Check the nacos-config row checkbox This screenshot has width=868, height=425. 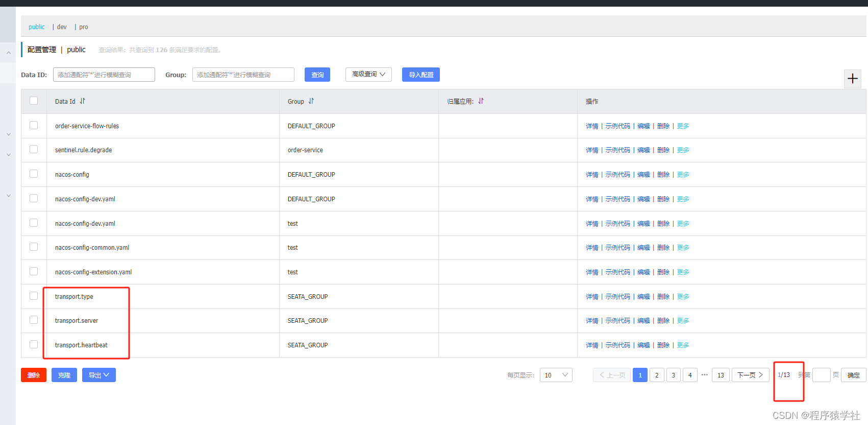pyautogui.click(x=34, y=174)
